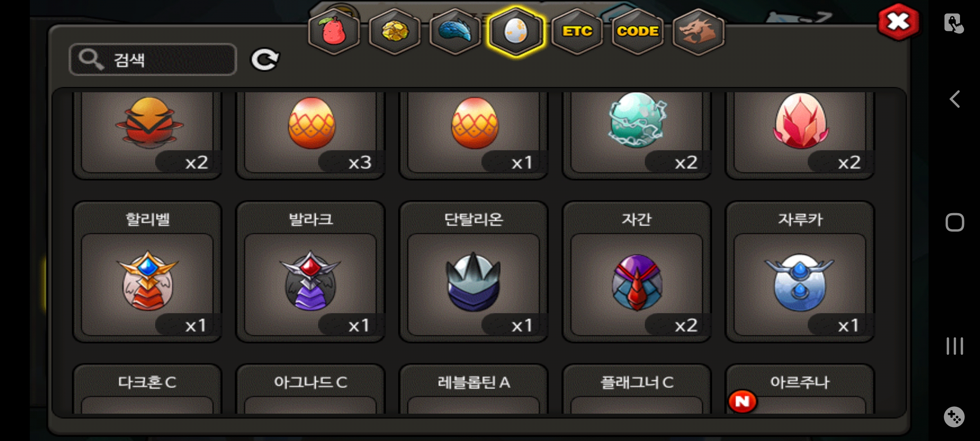
Task: Open the CODE tab
Action: click(637, 31)
